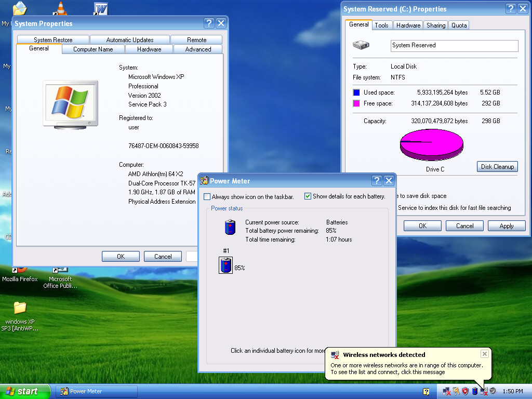Click Apply in System Reserved Properties
The image size is (532, 399).
[x=507, y=225]
